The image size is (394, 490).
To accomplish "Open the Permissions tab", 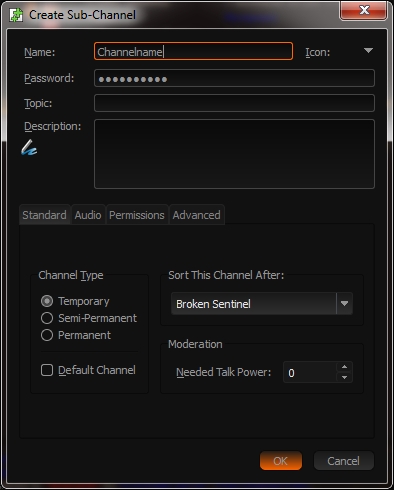I will click(137, 215).
